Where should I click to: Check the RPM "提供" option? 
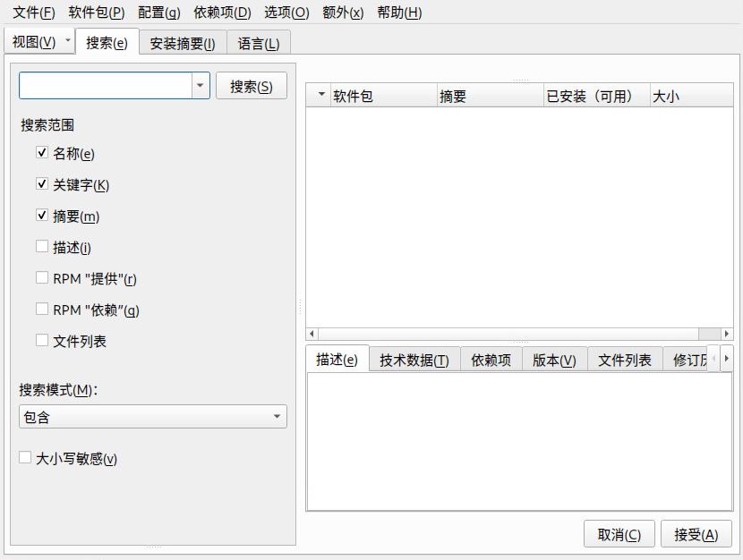42,278
